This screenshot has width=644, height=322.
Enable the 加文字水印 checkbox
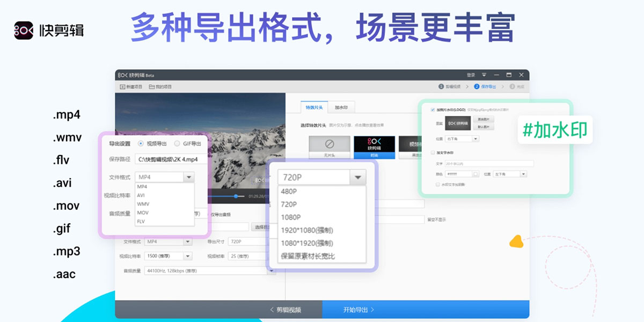pos(433,153)
